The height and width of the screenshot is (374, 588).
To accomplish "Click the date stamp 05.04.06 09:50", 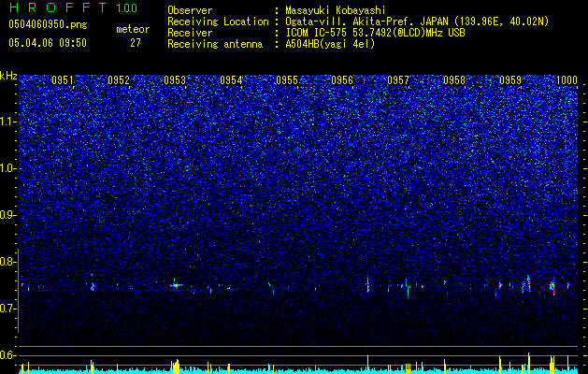I will (48, 43).
